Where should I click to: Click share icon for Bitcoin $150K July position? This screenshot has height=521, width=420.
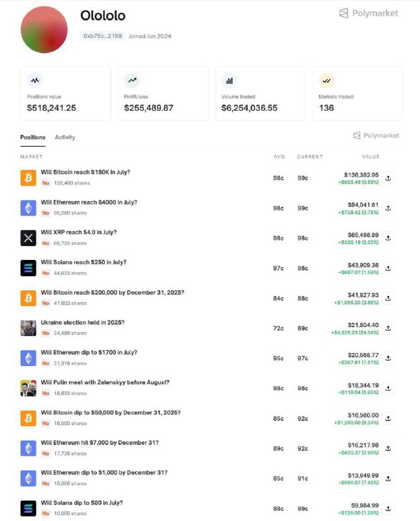pos(388,178)
